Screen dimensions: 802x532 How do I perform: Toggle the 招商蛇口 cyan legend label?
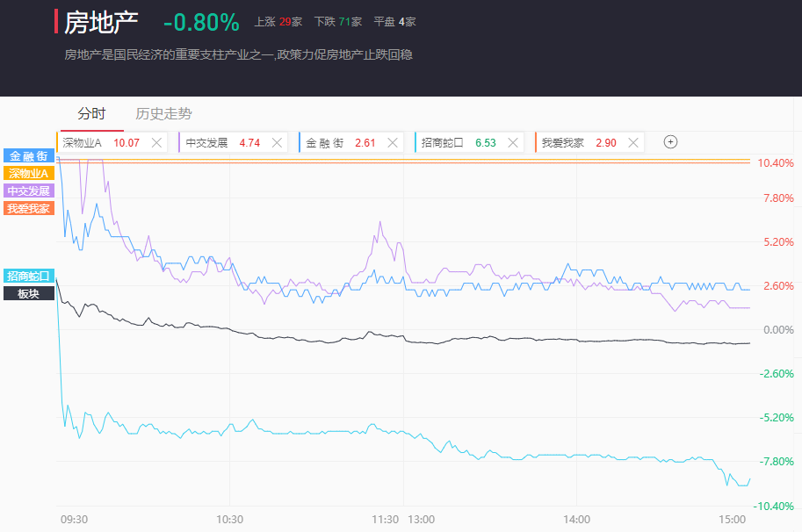point(29,276)
